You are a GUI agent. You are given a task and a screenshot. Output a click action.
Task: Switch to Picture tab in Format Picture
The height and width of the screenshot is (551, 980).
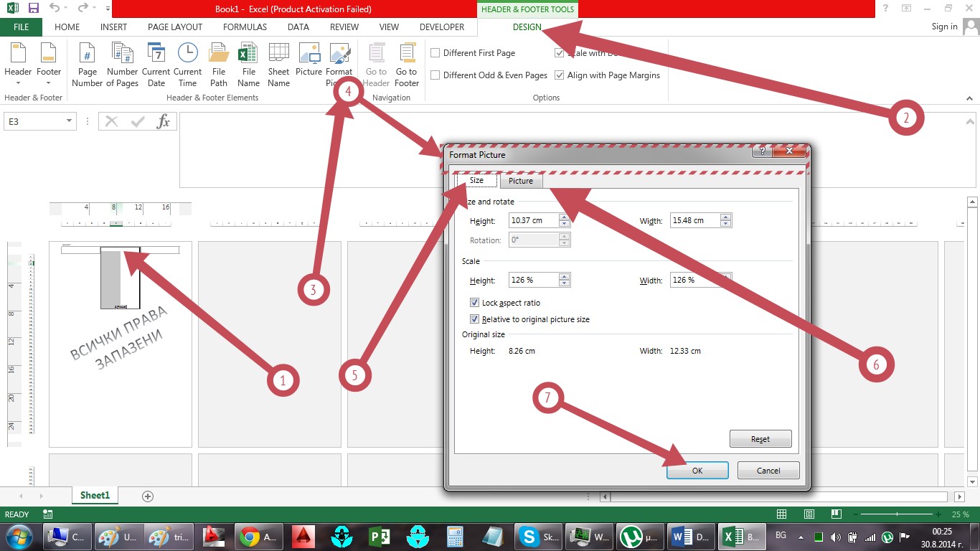coord(521,181)
